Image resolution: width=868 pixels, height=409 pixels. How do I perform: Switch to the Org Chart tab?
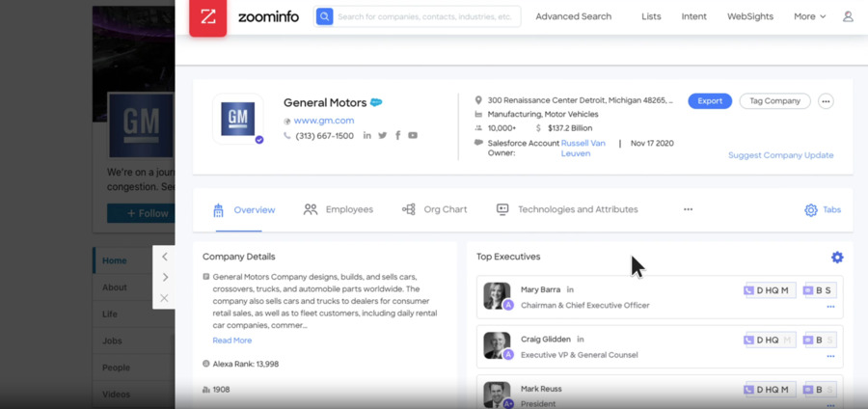435,209
